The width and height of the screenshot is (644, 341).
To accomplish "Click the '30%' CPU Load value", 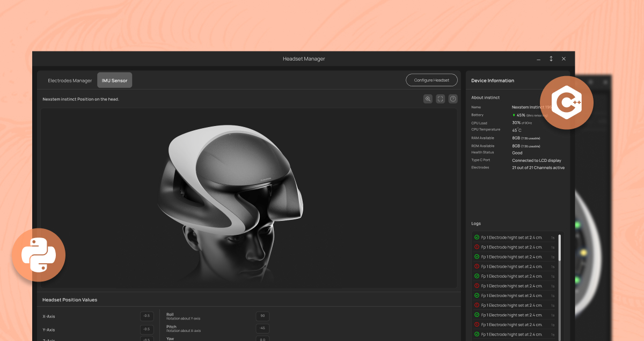I will [516, 123].
